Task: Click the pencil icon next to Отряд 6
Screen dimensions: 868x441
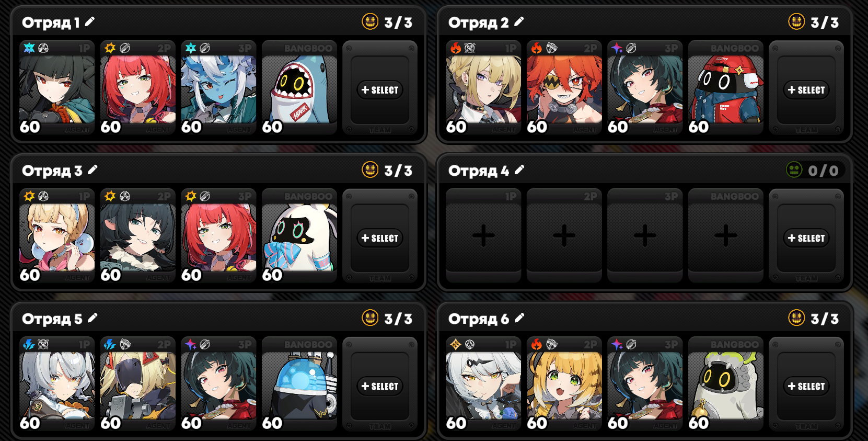Action: point(519,318)
